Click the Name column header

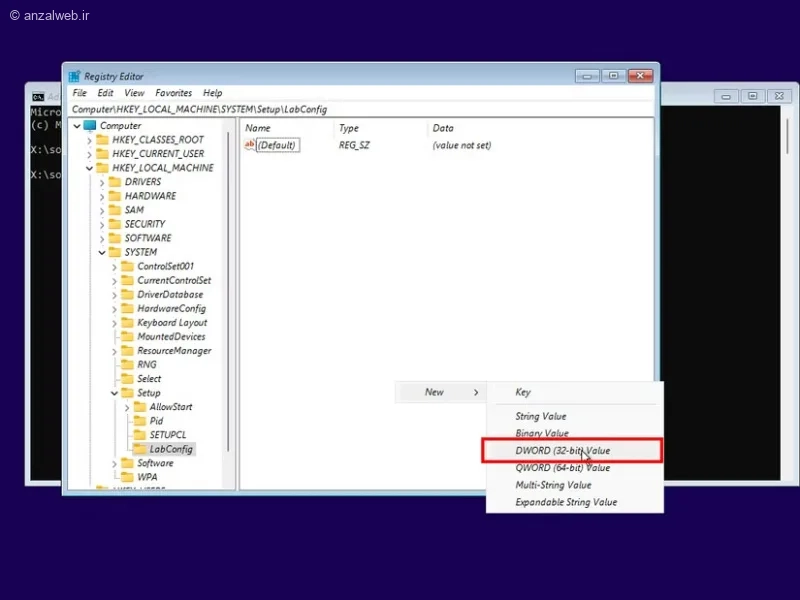tap(258, 128)
